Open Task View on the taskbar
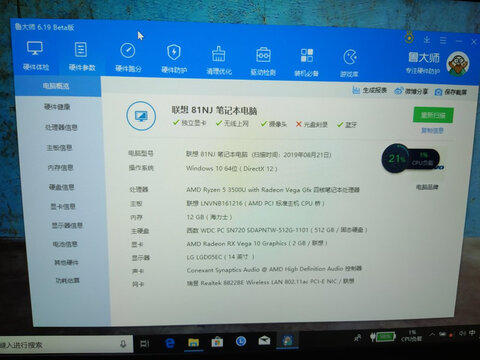 pyautogui.click(x=145, y=343)
